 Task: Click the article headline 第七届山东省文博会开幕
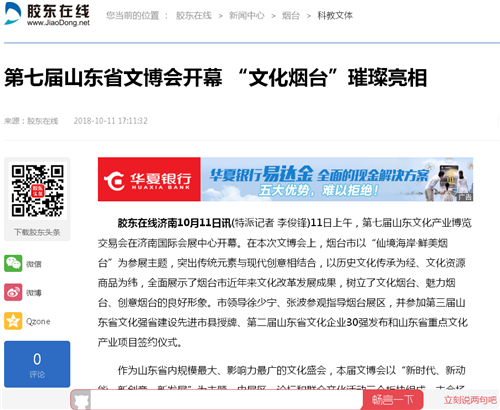[113, 78]
